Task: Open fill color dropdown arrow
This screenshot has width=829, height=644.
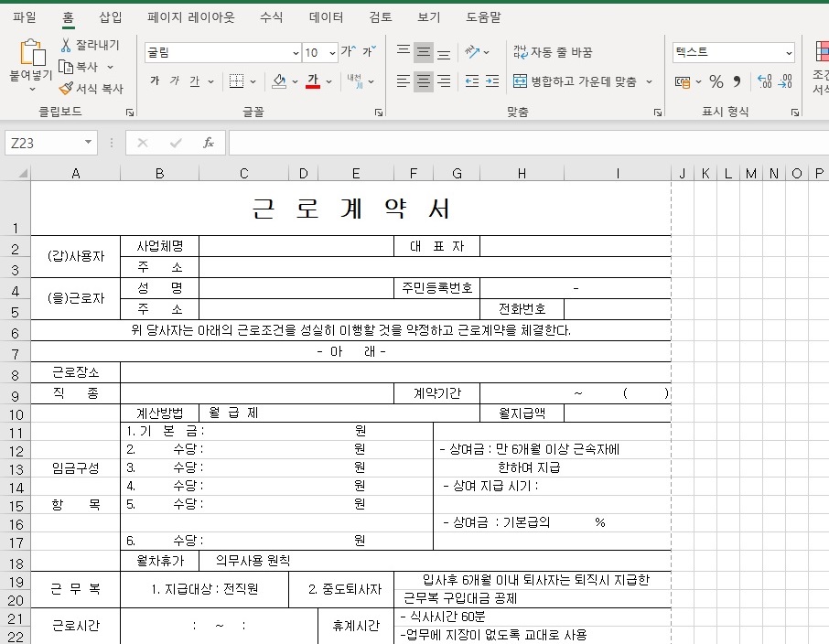Action: [295, 81]
